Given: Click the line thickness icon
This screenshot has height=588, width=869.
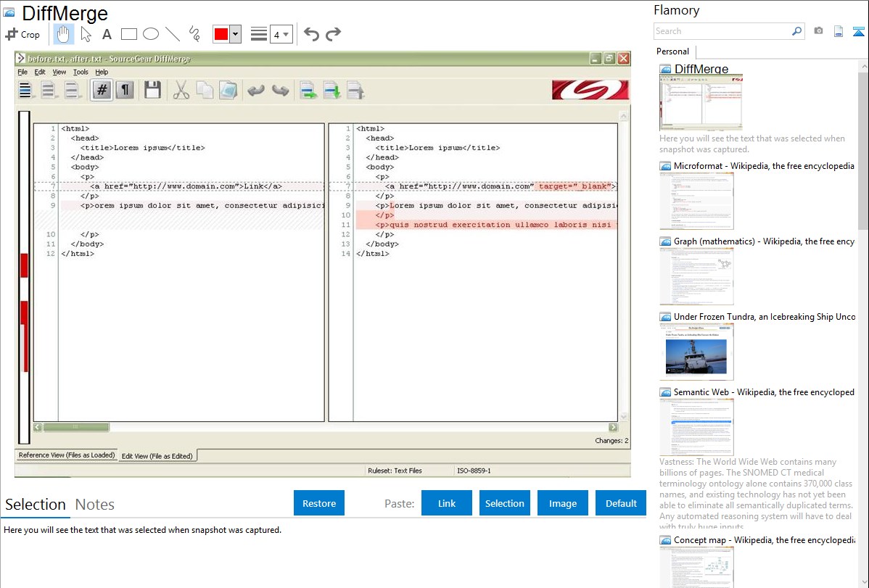Looking at the screenshot, I should click(259, 34).
